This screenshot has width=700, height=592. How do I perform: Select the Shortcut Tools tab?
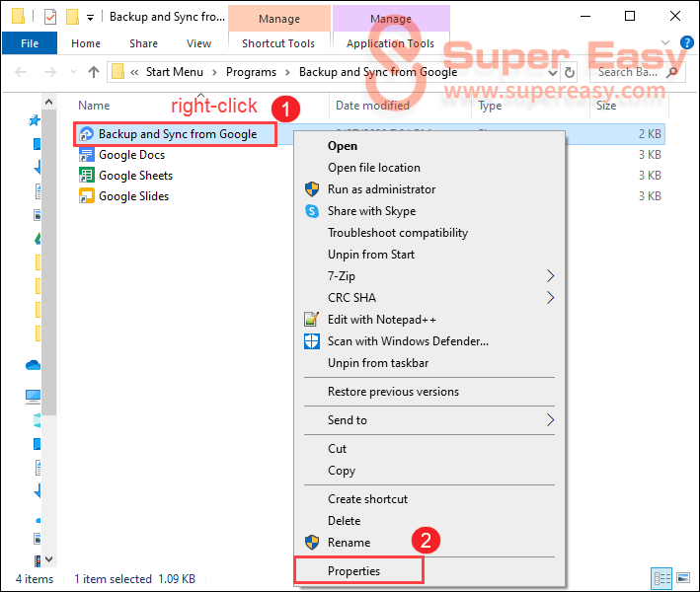point(278,43)
